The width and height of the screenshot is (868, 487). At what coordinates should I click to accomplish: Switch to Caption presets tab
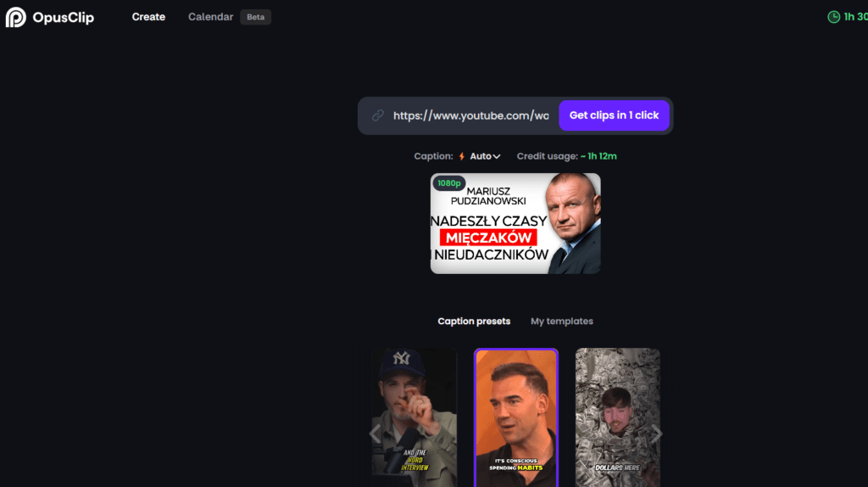click(x=474, y=322)
